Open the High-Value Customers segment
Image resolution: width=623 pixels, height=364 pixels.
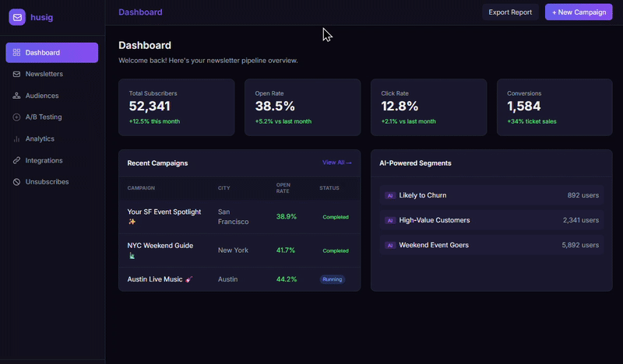point(434,220)
